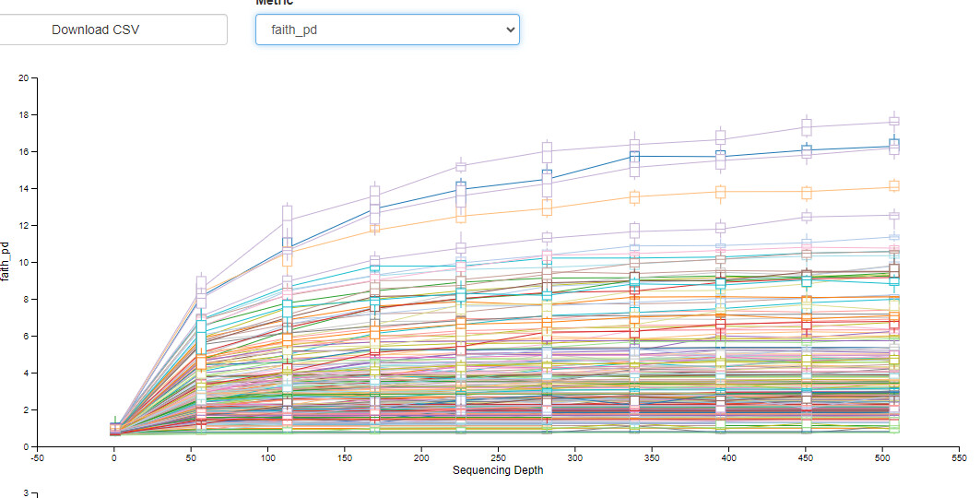Click the orange box near 12.5 at depth 226
Viewport: 980px width, 498px height.
[461, 217]
